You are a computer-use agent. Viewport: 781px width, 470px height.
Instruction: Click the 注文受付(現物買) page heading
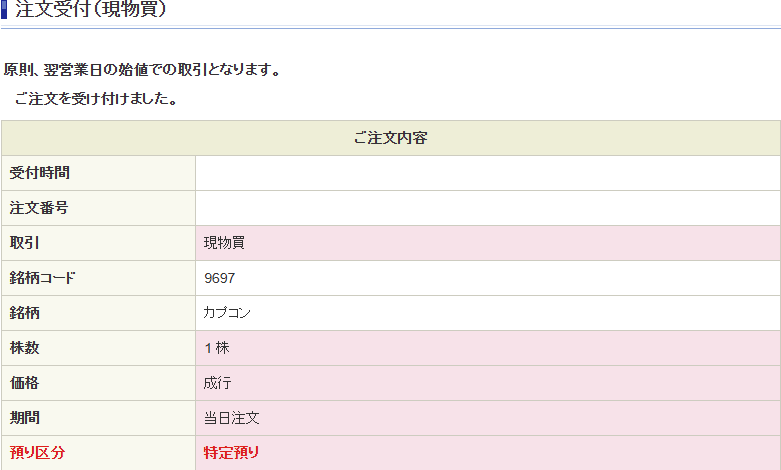tap(91, 8)
